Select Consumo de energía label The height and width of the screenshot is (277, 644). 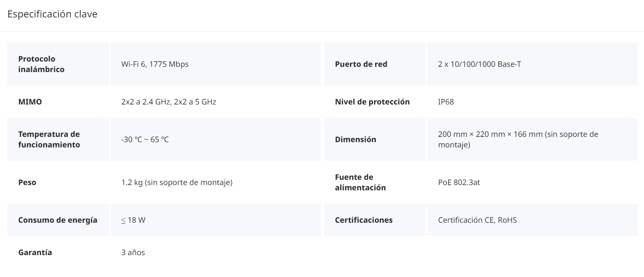pyautogui.click(x=58, y=220)
